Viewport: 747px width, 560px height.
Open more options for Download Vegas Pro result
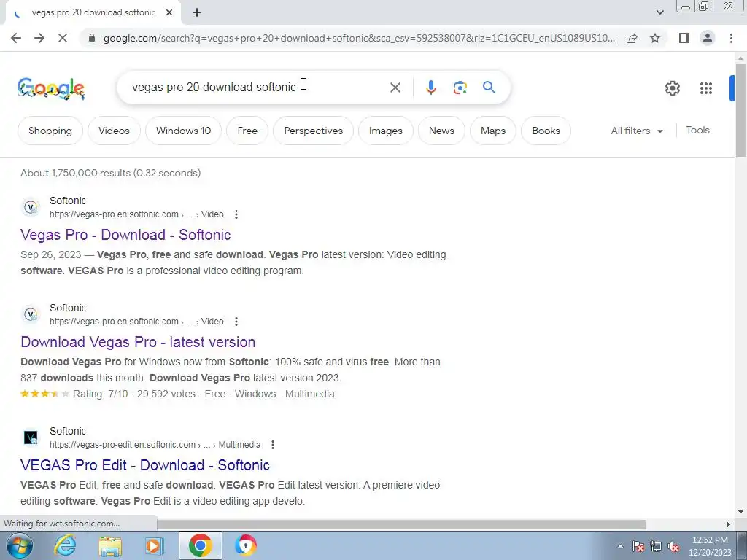pos(236,322)
